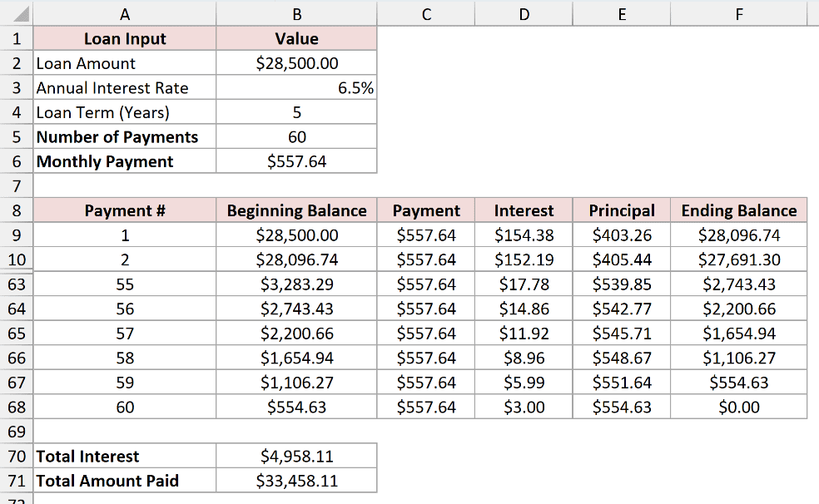Select payment number 58 cell
This screenshot has height=504, width=819.
click(124, 358)
